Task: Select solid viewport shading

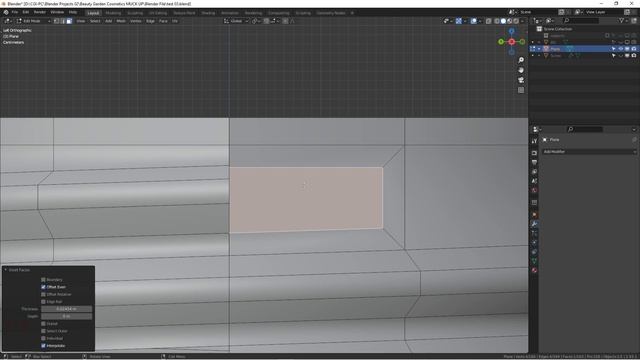Action: (503, 21)
